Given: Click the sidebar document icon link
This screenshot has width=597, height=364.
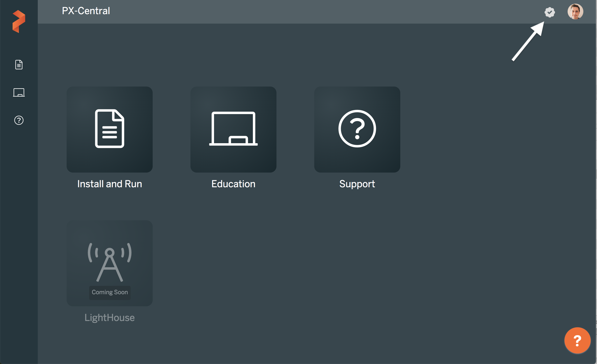Looking at the screenshot, I should click(19, 65).
